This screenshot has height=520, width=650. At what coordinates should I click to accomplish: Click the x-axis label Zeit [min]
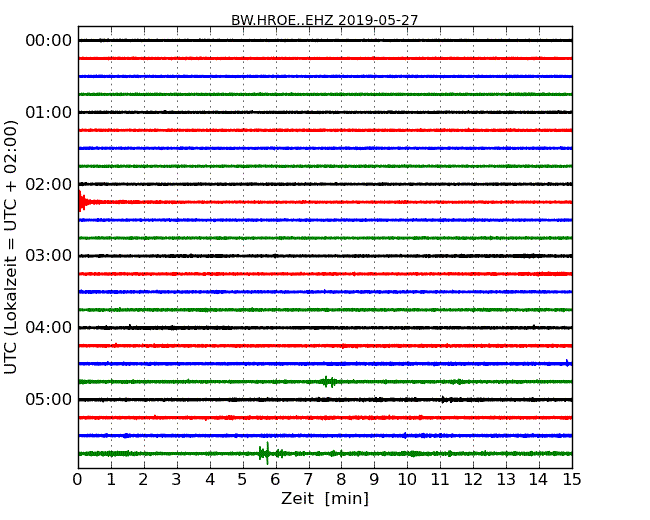click(325, 498)
